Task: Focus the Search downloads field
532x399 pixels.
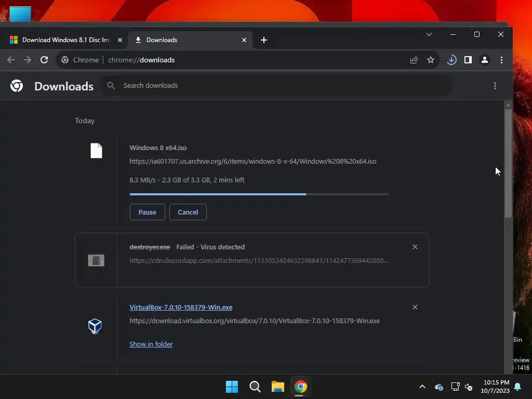Action: coord(276,86)
